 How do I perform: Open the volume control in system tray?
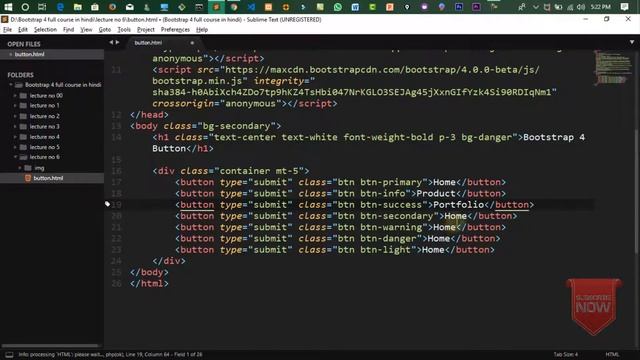(x=581, y=7)
